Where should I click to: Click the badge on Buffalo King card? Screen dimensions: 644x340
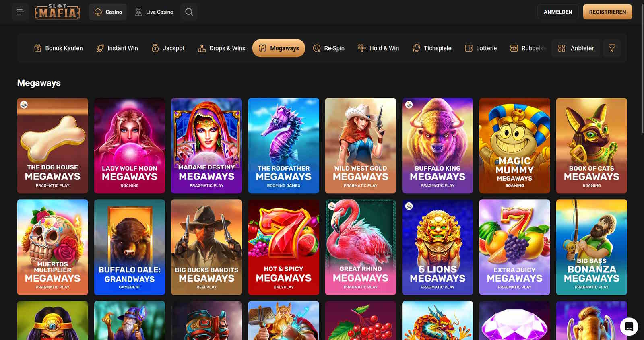(x=409, y=105)
